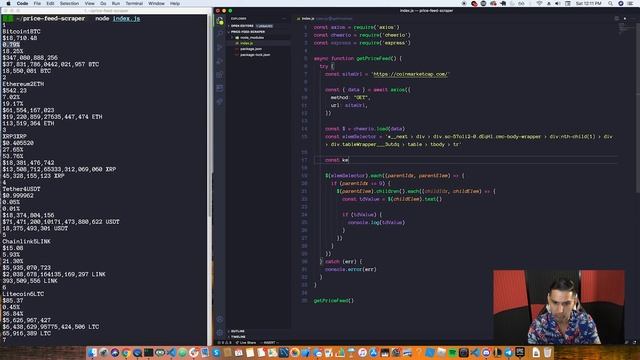Open the Edit menu

point(50,3)
